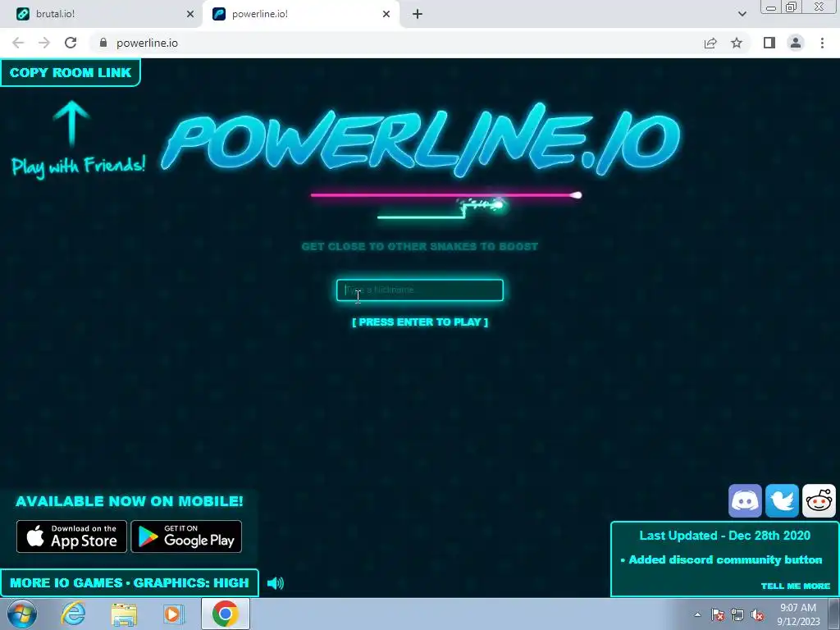Open Windows Explorer folder from taskbar
Screen dimensions: 840x630
pos(124,614)
